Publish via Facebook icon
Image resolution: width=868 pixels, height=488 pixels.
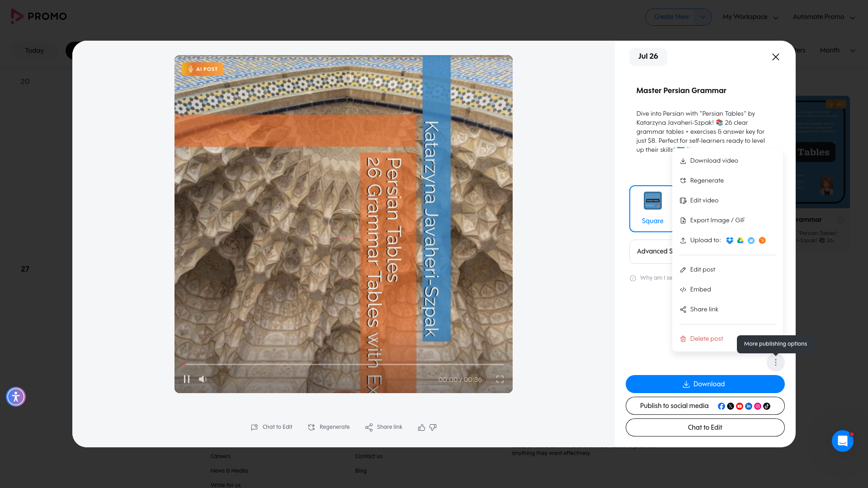[x=722, y=406]
